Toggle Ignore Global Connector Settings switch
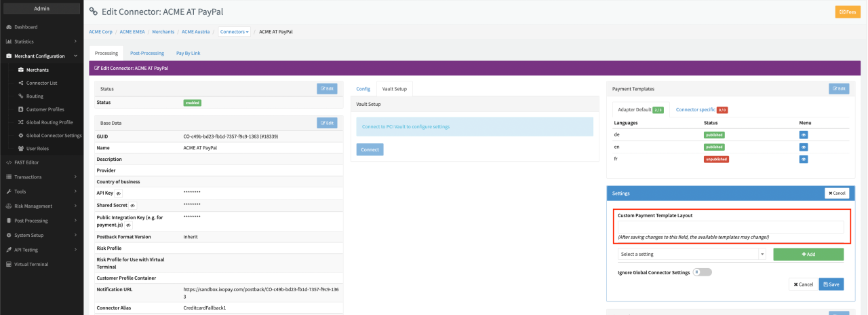The height and width of the screenshot is (315, 868). (x=702, y=272)
